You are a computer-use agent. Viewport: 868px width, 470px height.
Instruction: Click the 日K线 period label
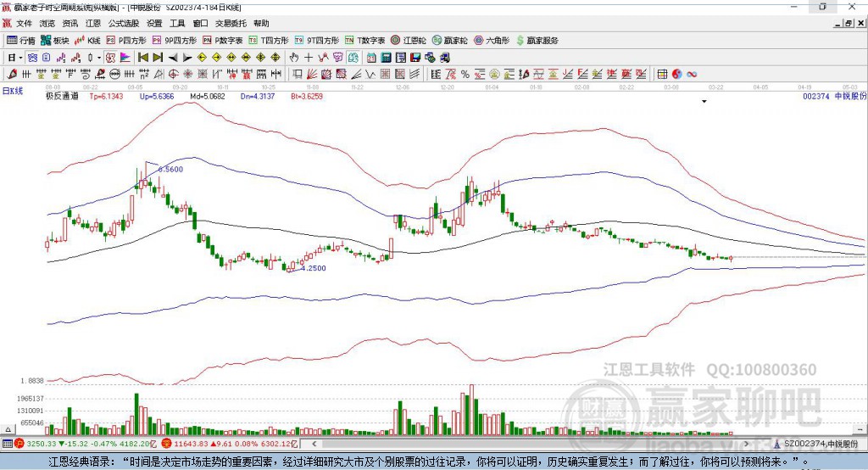pyautogui.click(x=13, y=91)
